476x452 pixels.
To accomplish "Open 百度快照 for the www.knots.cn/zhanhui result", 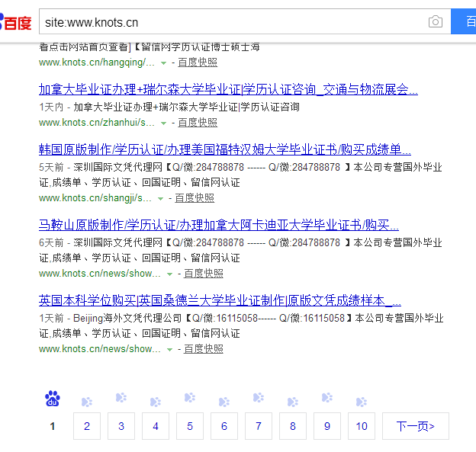I will point(198,122).
